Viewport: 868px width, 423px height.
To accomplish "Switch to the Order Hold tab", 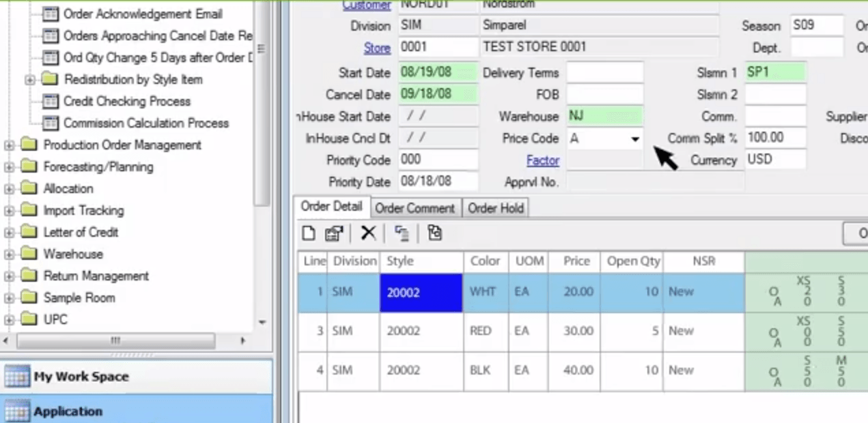I will 495,207.
